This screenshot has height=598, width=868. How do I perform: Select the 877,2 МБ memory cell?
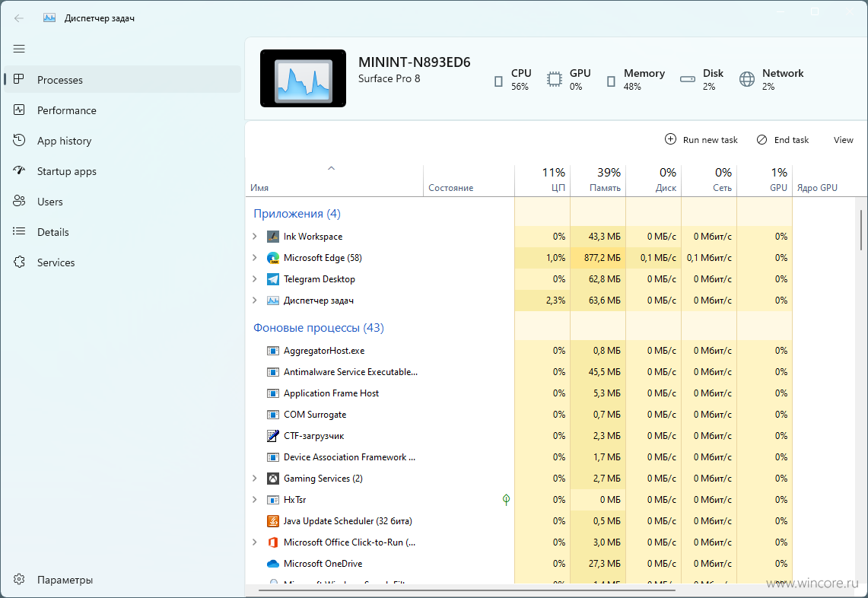(x=598, y=257)
